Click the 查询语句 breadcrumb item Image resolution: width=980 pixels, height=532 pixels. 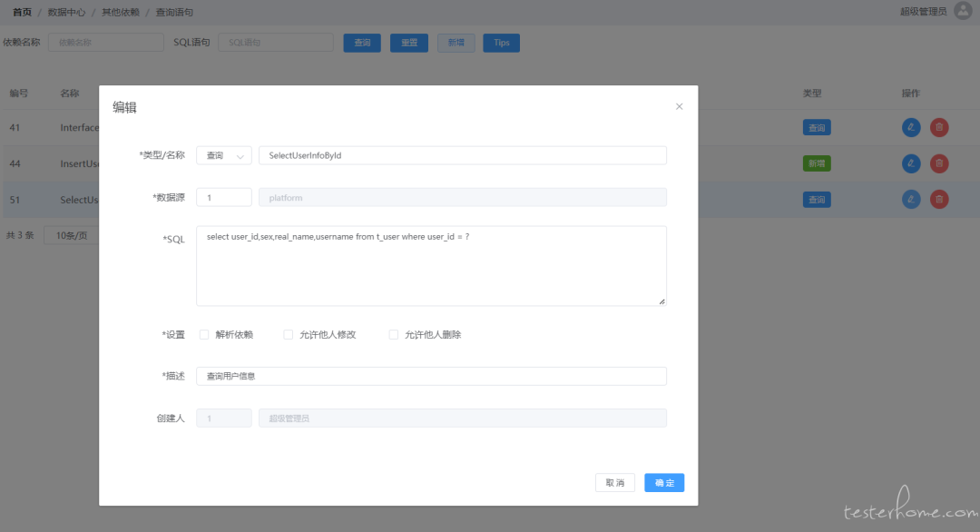[174, 12]
